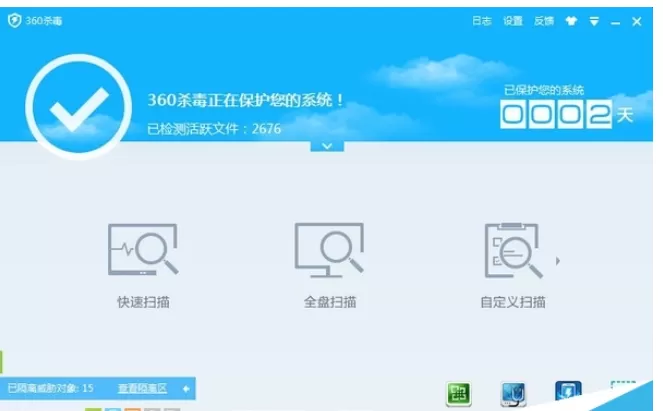Start a quick scan (快速扫描) icon

point(143,249)
